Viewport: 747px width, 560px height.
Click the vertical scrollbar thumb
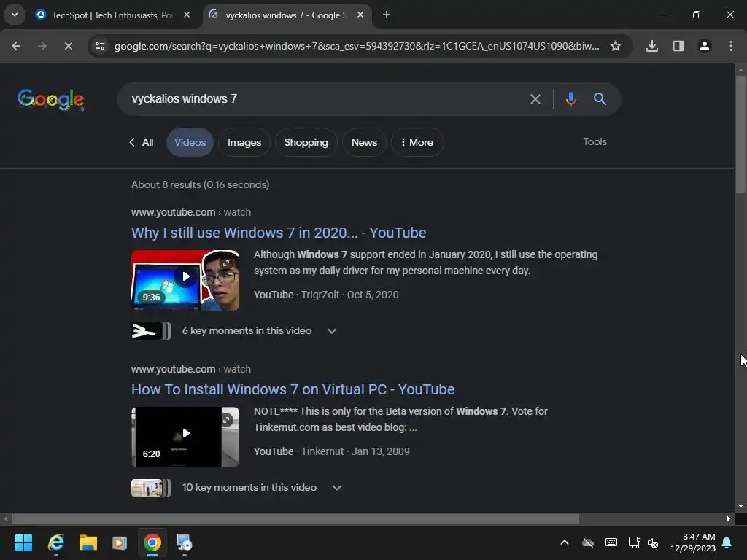point(740,134)
